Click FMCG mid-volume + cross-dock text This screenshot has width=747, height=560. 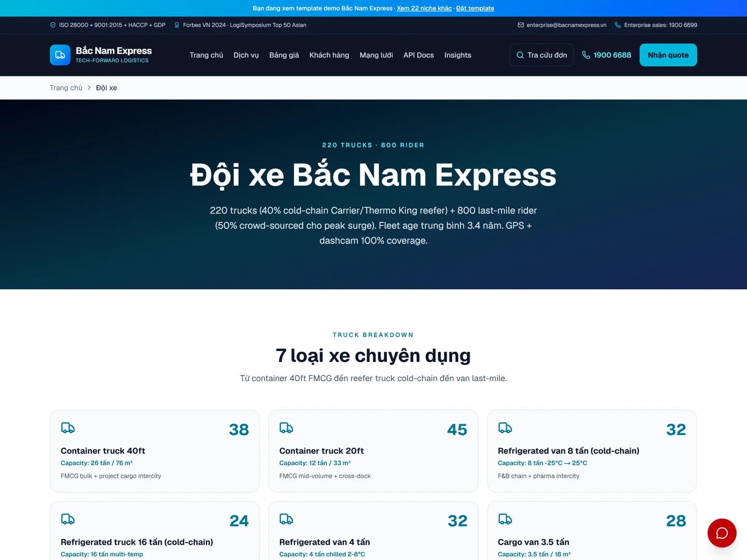point(325,476)
